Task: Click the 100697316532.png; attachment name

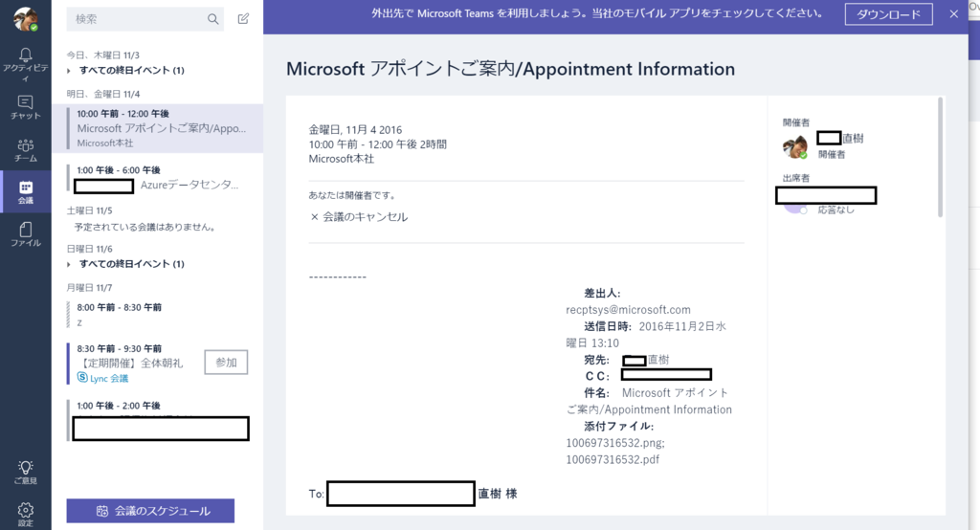Action: (615, 443)
